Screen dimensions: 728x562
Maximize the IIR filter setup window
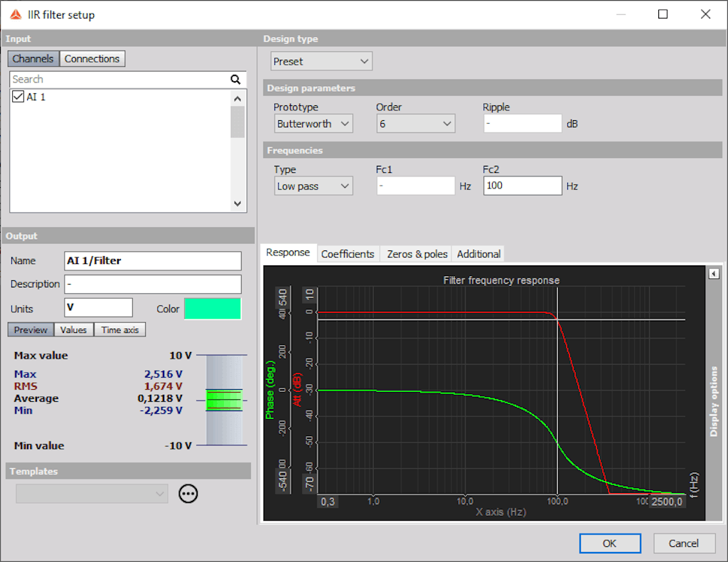coord(663,14)
